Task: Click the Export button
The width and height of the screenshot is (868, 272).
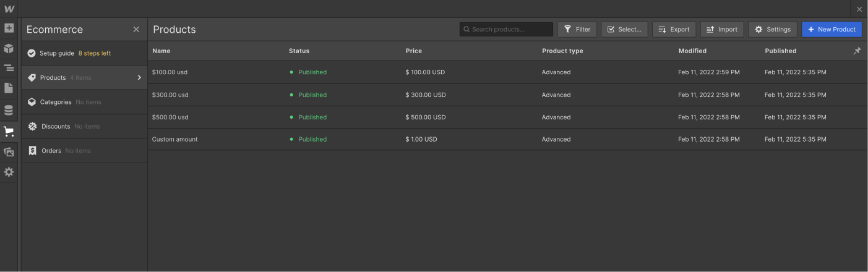Action: click(x=674, y=30)
